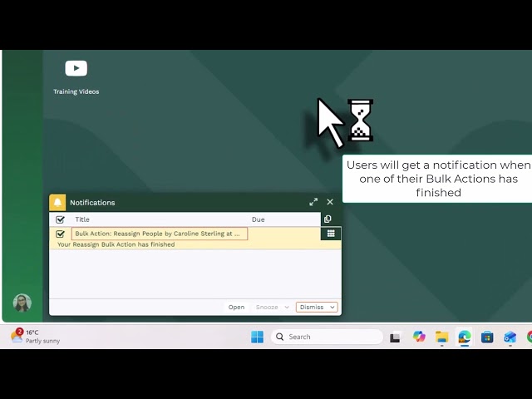
Task: Click the copy icon beside Due column
Action: pyautogui.click(x=328, y=219)
